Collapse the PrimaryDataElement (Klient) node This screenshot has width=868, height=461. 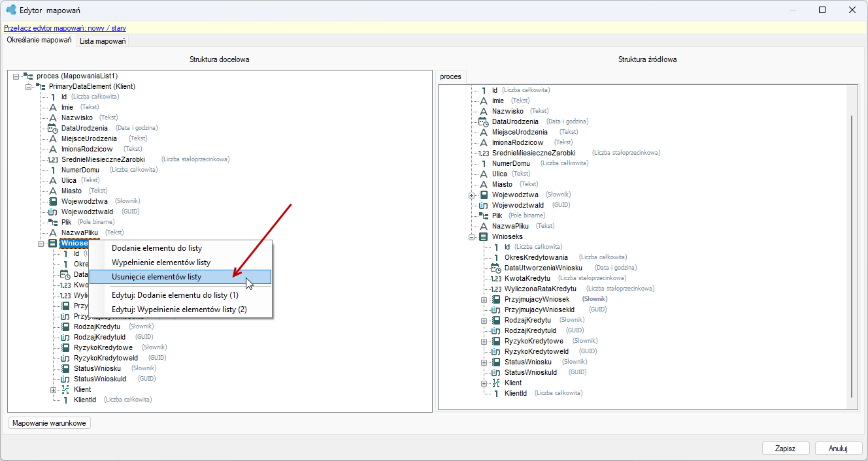28,87
